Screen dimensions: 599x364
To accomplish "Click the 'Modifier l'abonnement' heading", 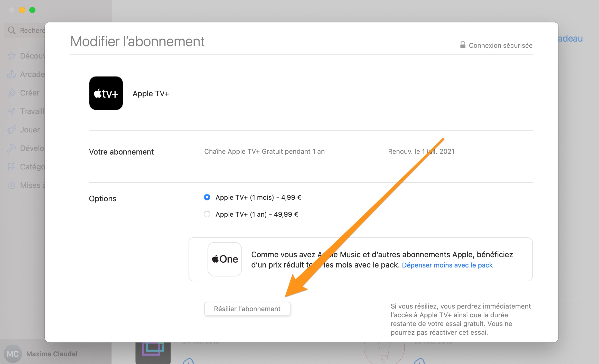I will point(137,41).
